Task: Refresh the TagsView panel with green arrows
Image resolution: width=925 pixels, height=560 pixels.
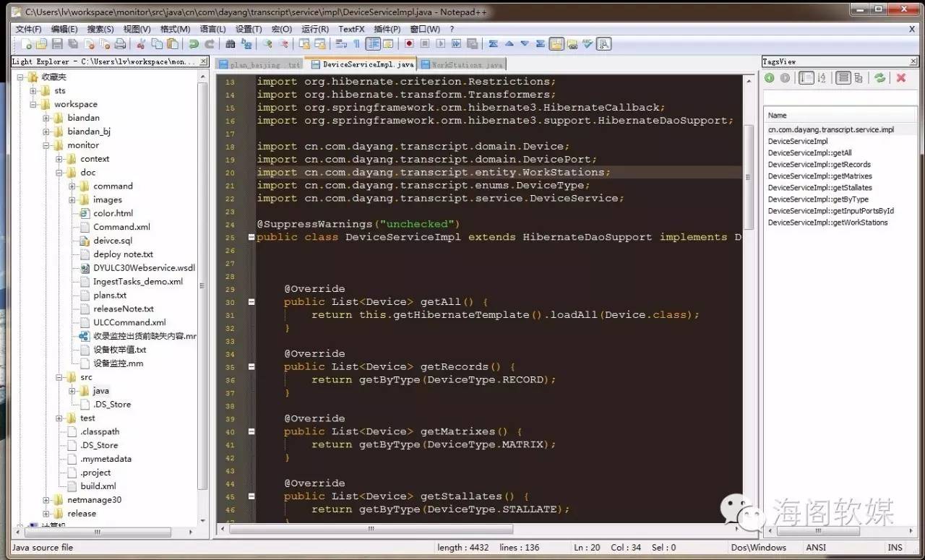Action: tap(879, 78)
